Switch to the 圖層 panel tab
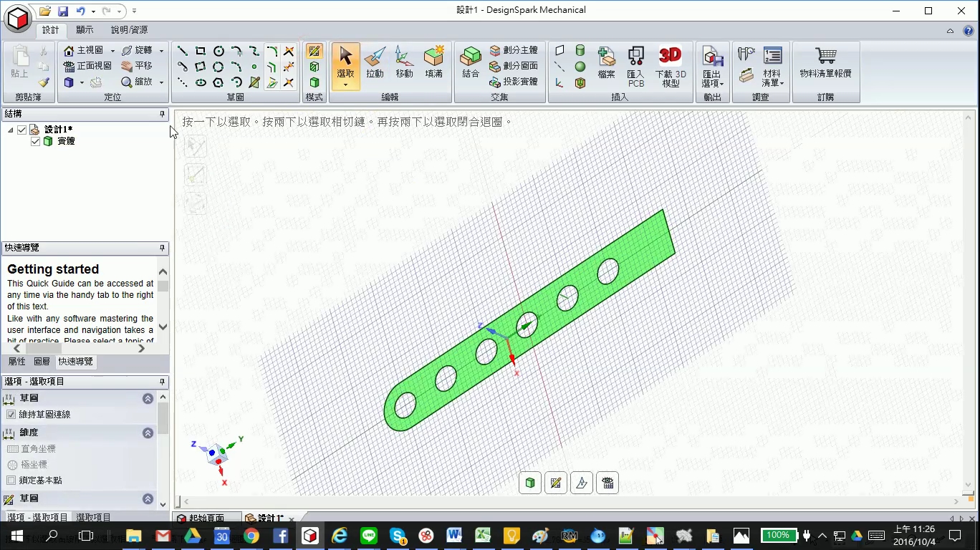This screenshot has height=550, width=980. coord(42,362)
